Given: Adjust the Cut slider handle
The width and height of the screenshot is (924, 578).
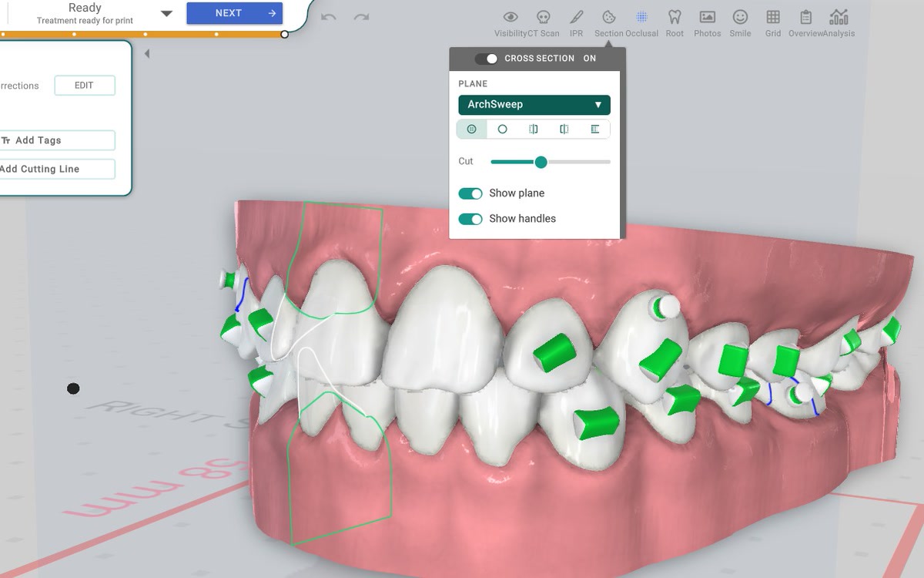Looking at the screenshot, I should tap(541, 162).
